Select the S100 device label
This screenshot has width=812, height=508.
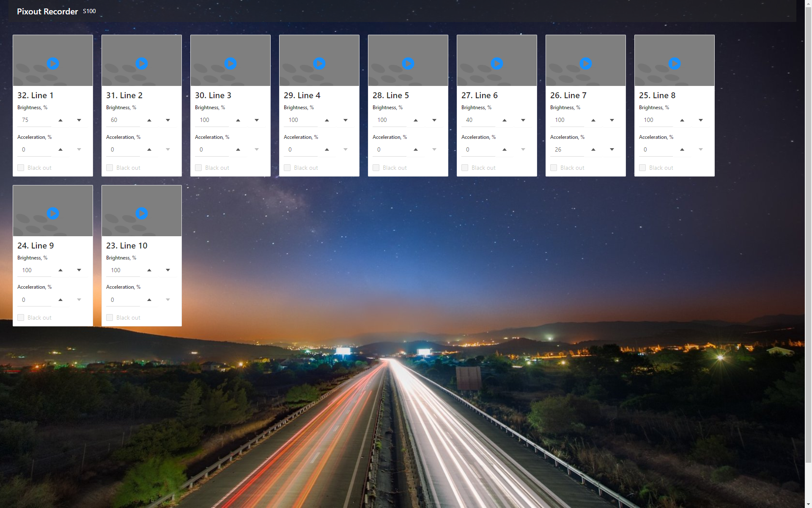point(89,11)
